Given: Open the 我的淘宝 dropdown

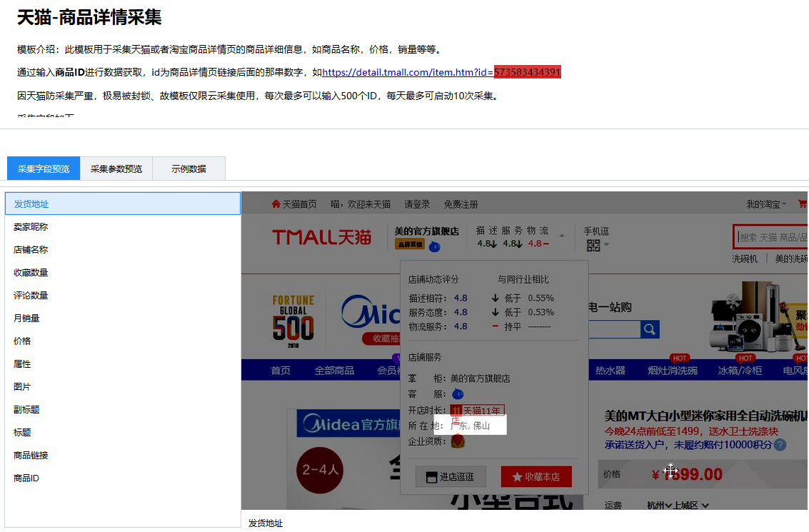Looking at the screenshot, I should click(x=766, y=204).
